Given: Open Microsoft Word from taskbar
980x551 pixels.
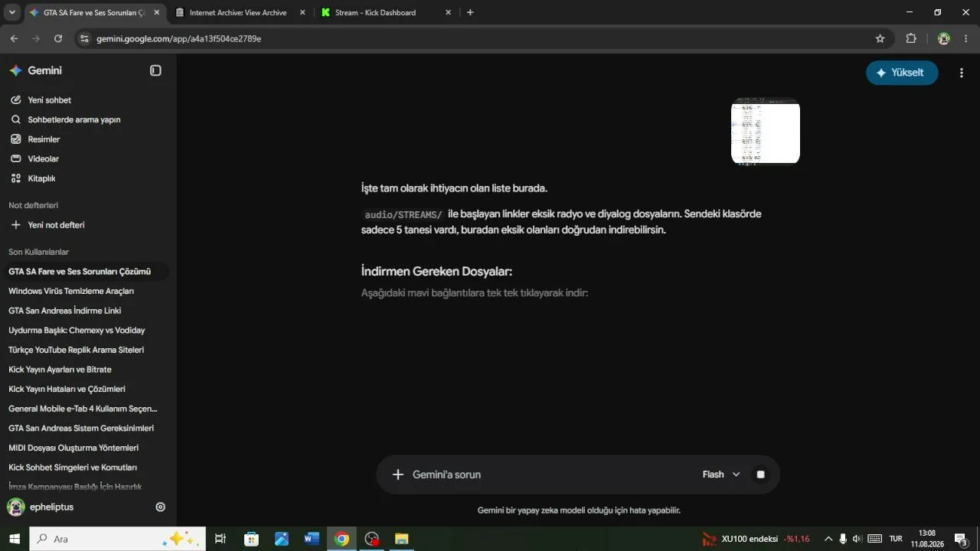Looking at the screenshot, I should click(312, 539).
